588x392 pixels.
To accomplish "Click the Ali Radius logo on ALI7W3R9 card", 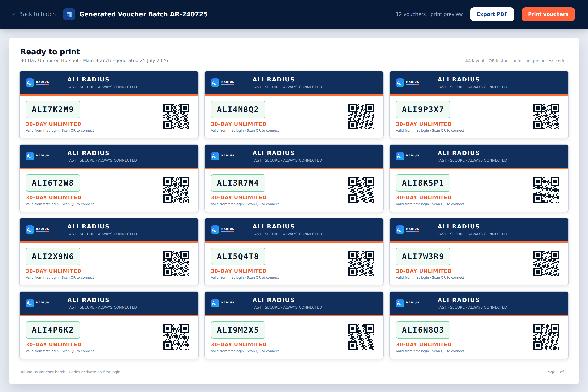I will 408,229.
